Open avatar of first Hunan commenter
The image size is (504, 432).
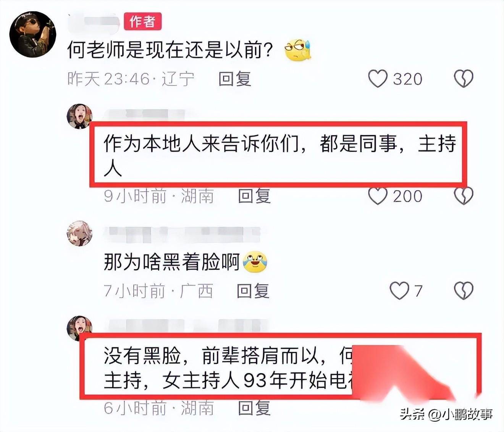[80, 116]
